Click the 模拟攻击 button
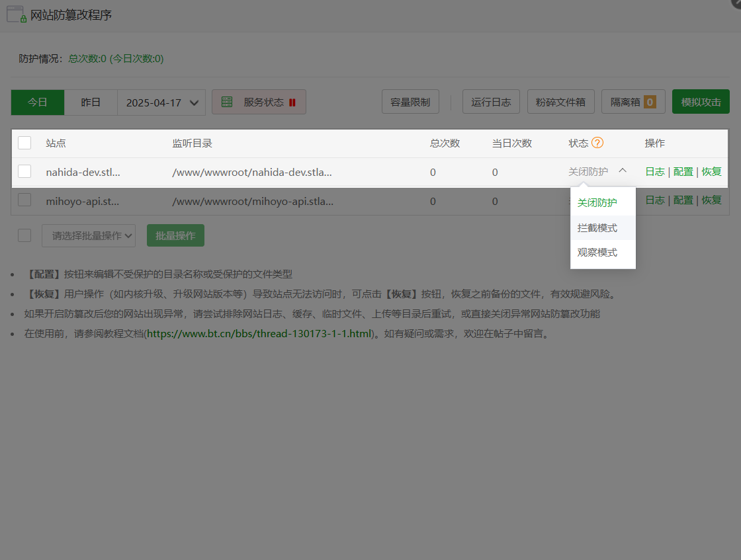This screenshot has width=741, height=560. point(701,101)
